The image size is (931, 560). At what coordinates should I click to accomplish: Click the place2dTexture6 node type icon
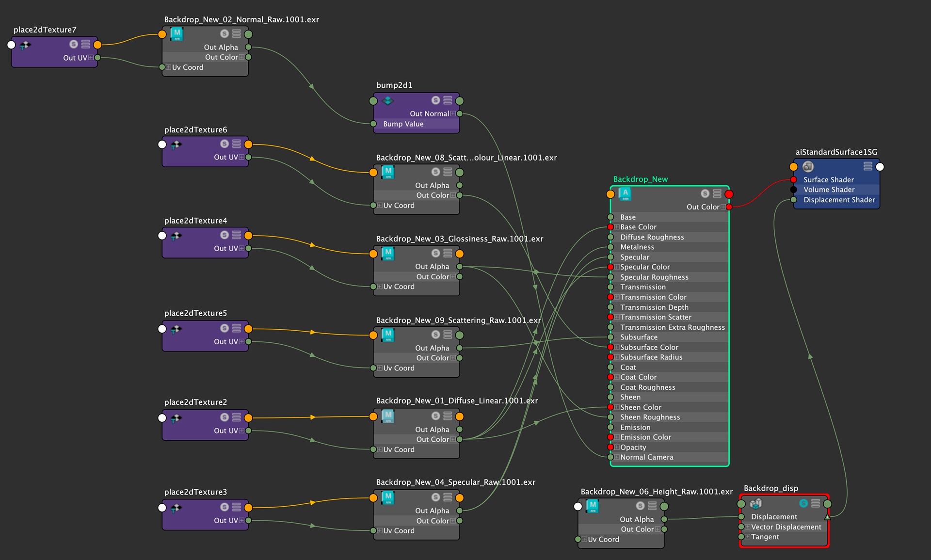coord(177,144)
